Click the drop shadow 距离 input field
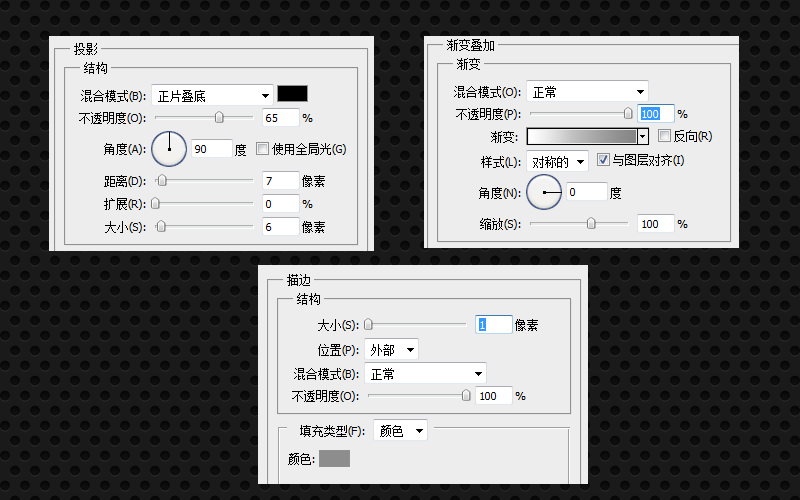This screenshot has height=500, width=800. coord(280,181)
